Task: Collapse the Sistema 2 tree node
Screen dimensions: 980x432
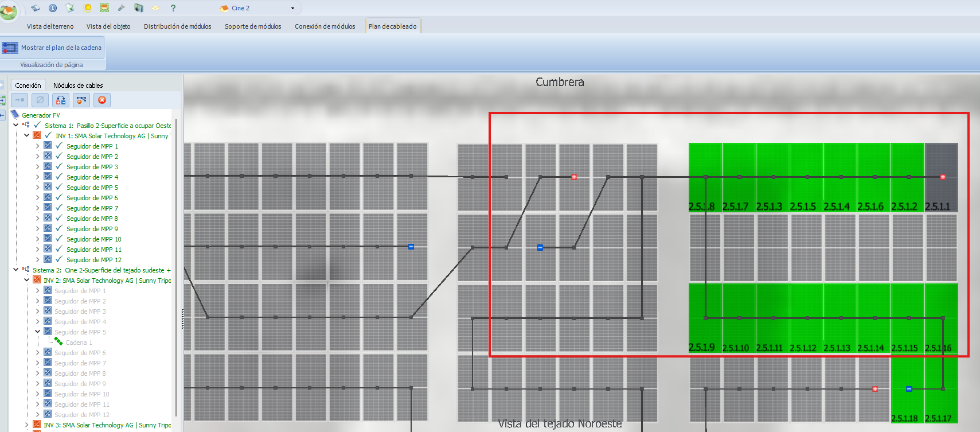Action: point(15,270)
